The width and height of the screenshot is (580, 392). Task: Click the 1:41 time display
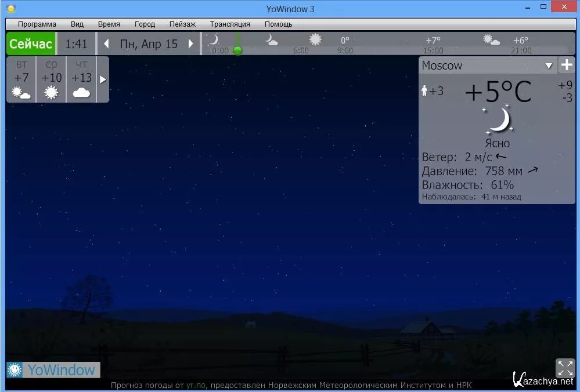(76, 44)
